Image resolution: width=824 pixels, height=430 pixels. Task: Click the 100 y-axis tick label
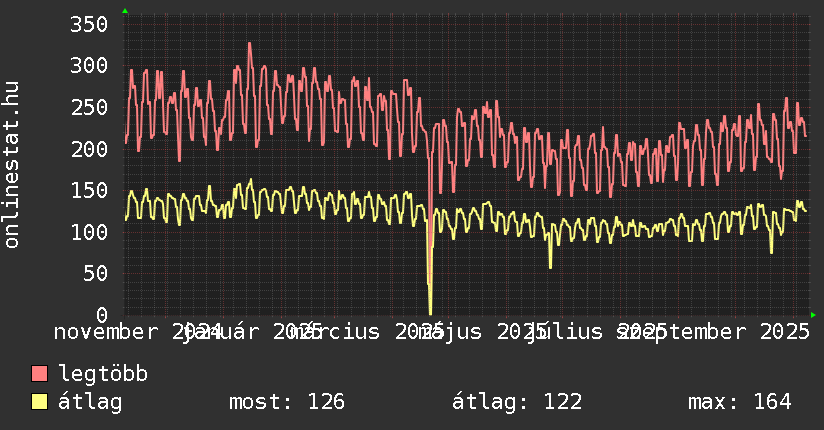click(88, 232)
